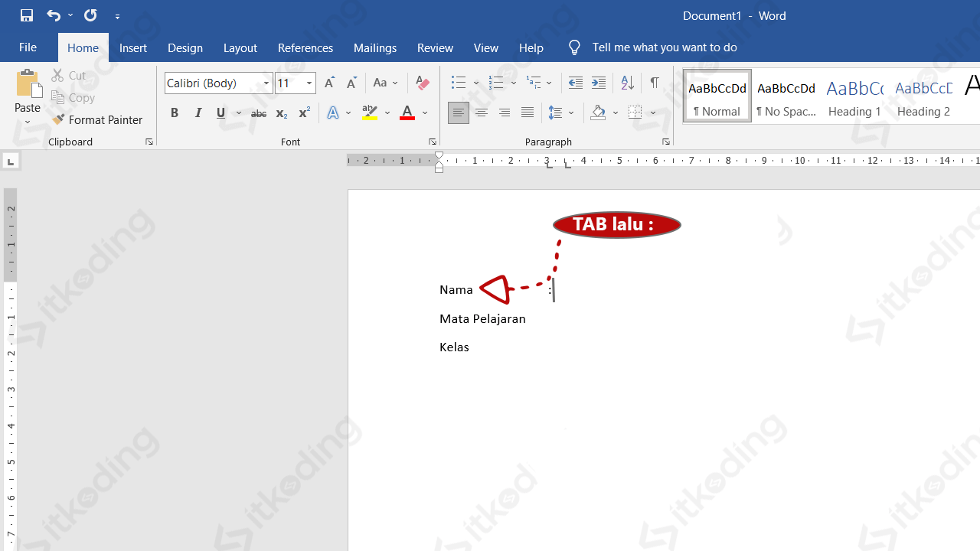
Task: Open the References tab
Action: (x=305, y=47)
